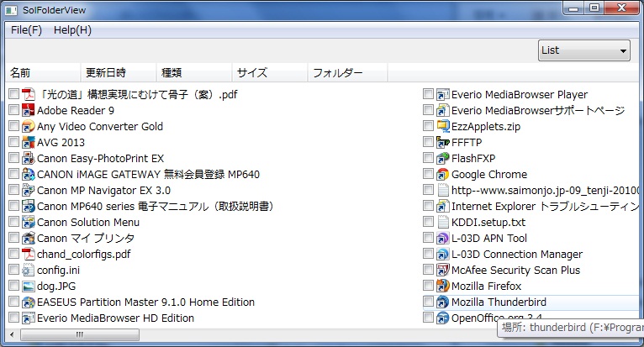Click the Mozilla Thunderbird icon
The width and height of the screenshot is (644, 347).
pyautogui.click(x=443, y=302)
